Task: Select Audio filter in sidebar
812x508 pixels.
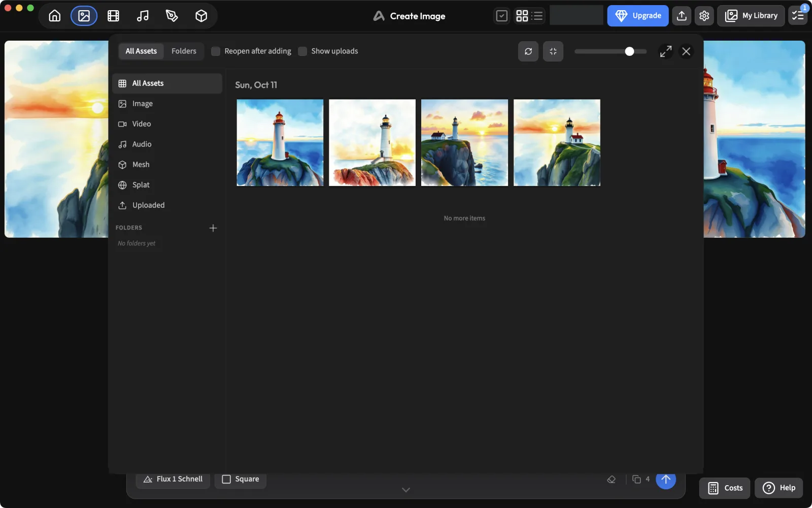Action: 167,144
